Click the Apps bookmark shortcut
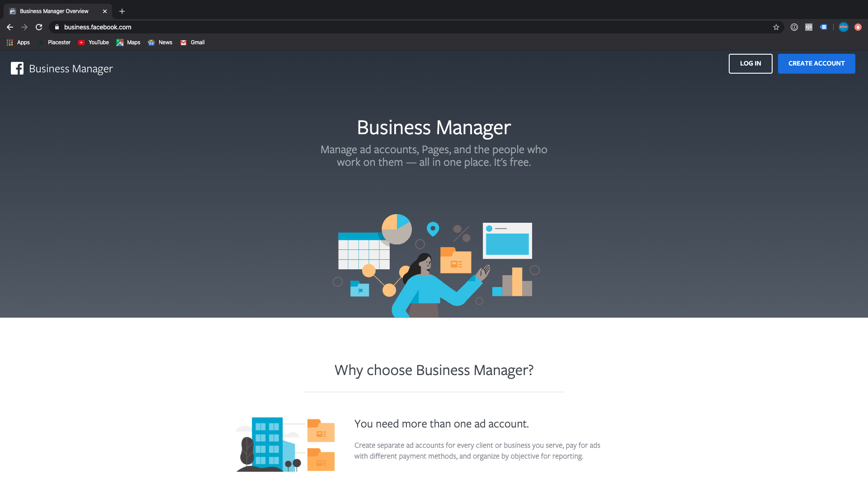Viewport: 868px width, 488px height. [x=23, y=42]
